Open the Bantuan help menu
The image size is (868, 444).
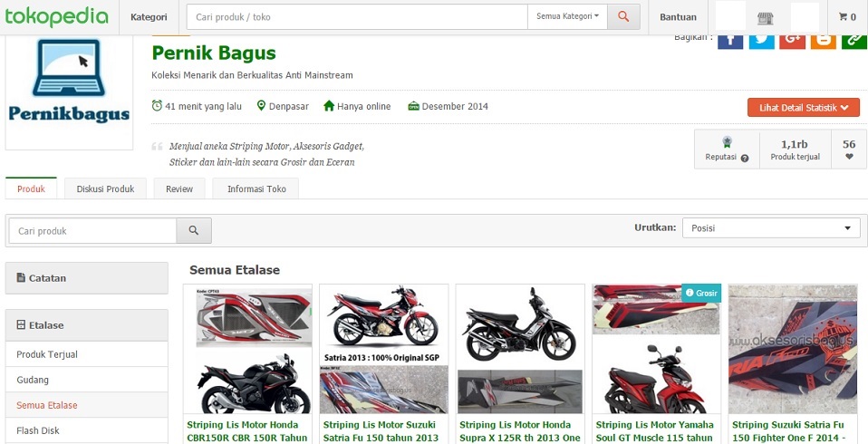coord(678,17)
